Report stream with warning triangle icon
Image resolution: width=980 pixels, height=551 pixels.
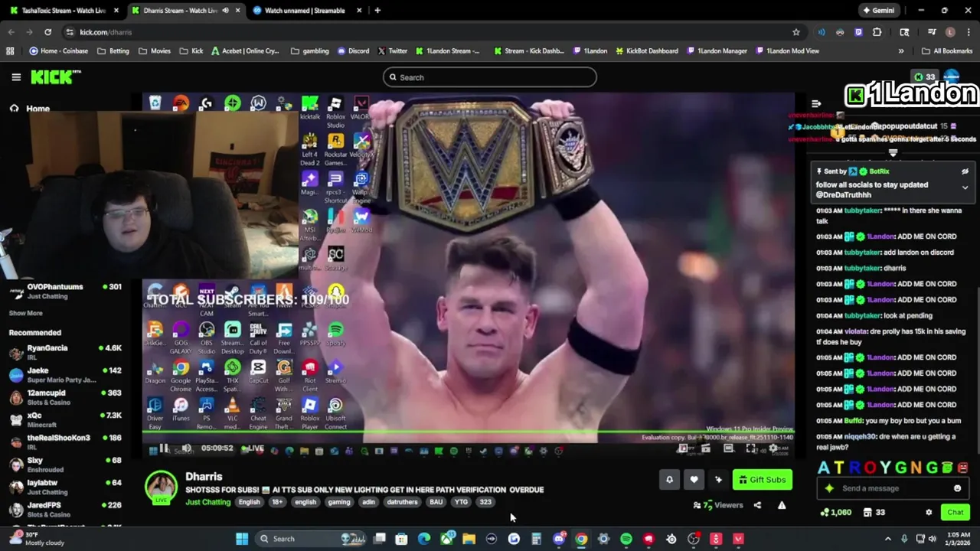point(782,505)
